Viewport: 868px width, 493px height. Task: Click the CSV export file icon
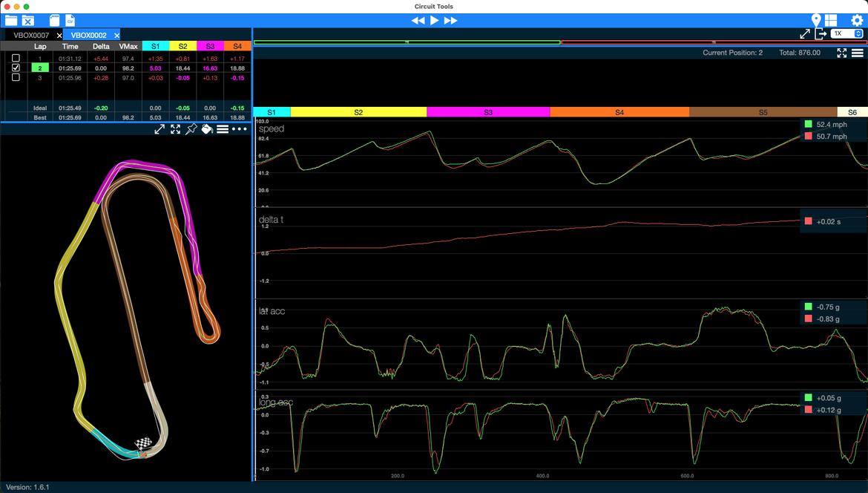click(70, 20)
